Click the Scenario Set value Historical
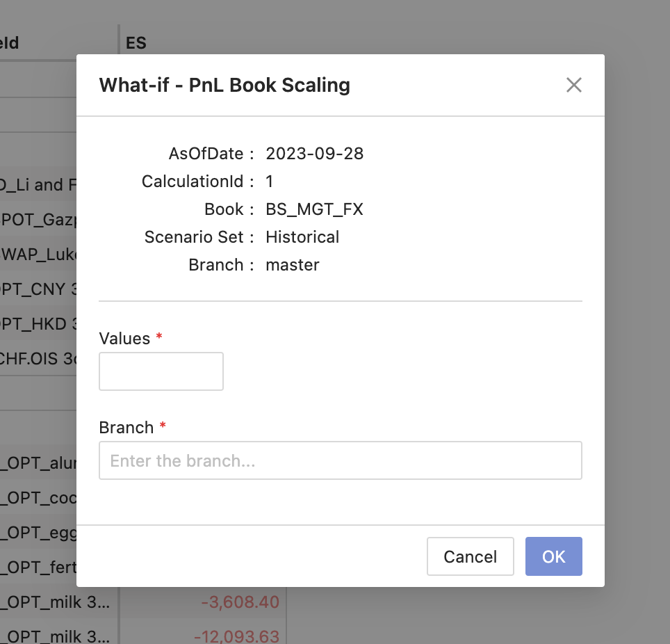Image resolution: width=670 pixels, height=644 pixels. (302, 237)
